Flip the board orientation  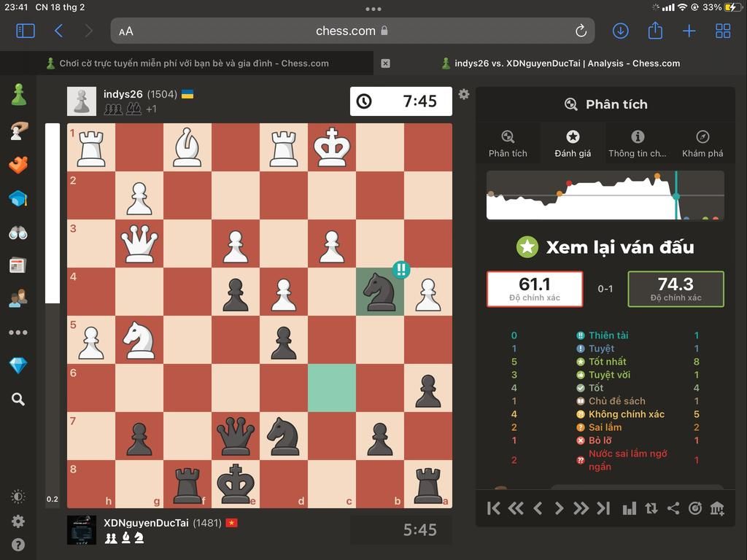coord(651,508)
